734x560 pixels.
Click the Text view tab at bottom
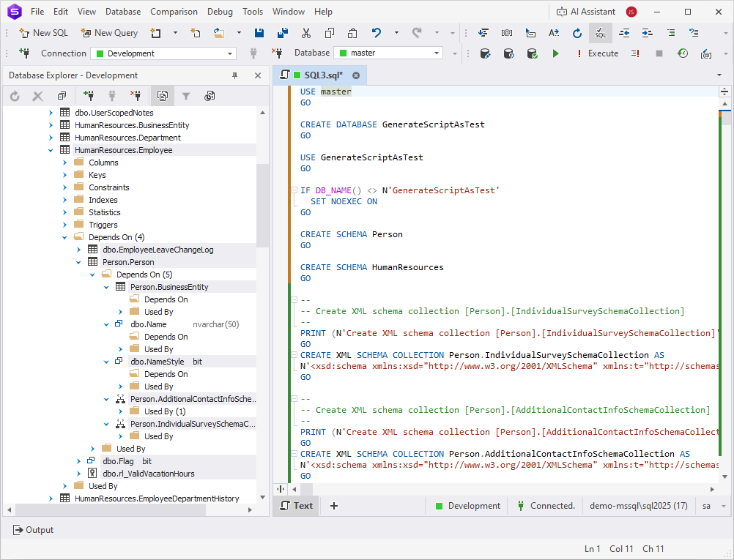coord(297,506)
